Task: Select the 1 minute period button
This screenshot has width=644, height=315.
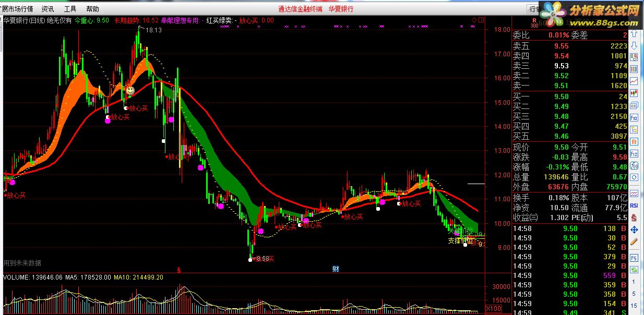Action: point(634,282)
